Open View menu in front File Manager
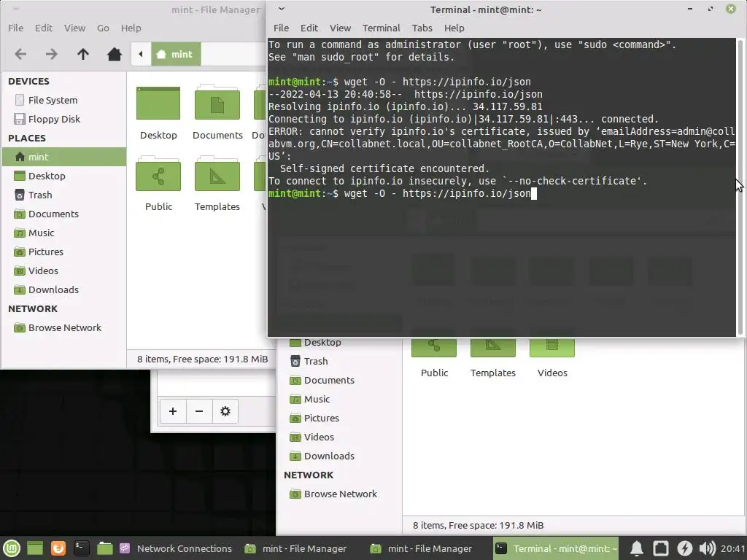The height and width of the screenshot is (560, 747). tap(75, 28)
